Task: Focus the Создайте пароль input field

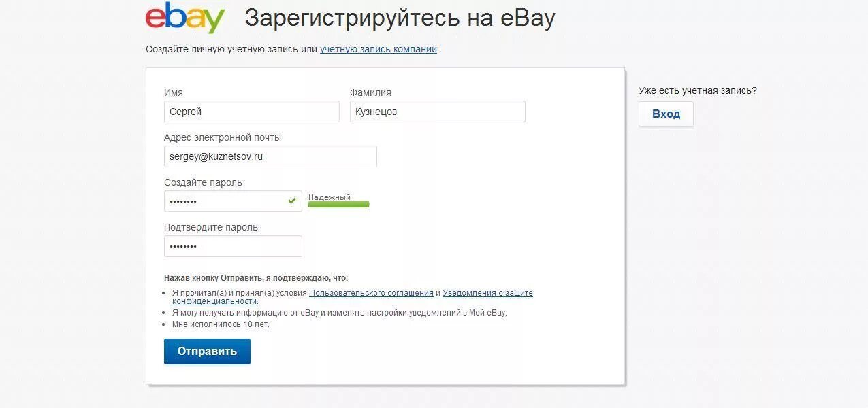Action: coord(233,201)
